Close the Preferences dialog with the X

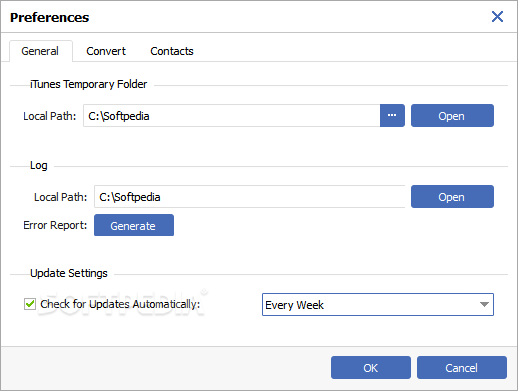coord(497,16)
